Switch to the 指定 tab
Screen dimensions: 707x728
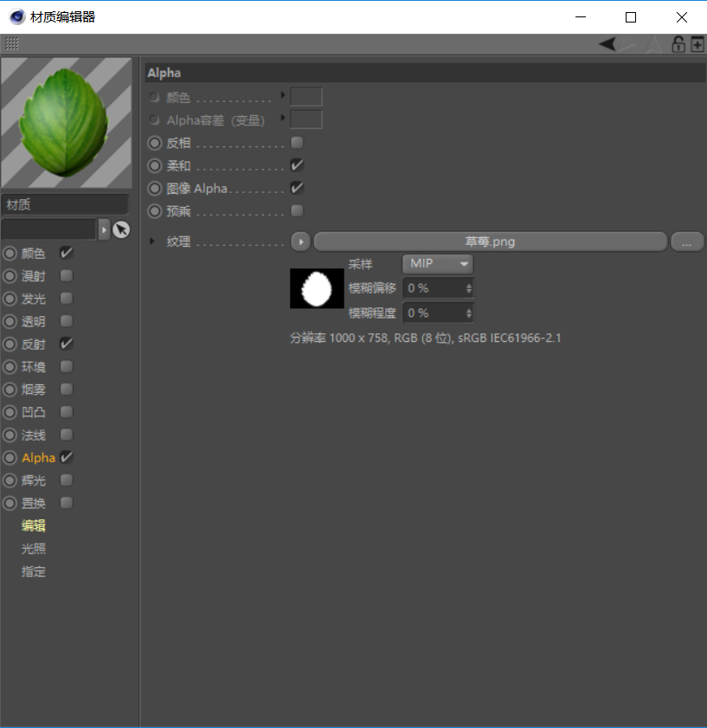[x=33, y=571]
